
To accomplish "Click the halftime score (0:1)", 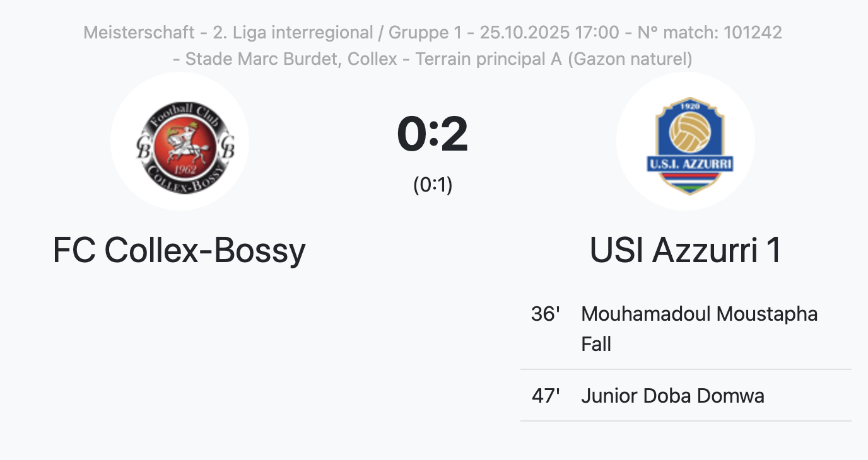I will pos(433,185).
